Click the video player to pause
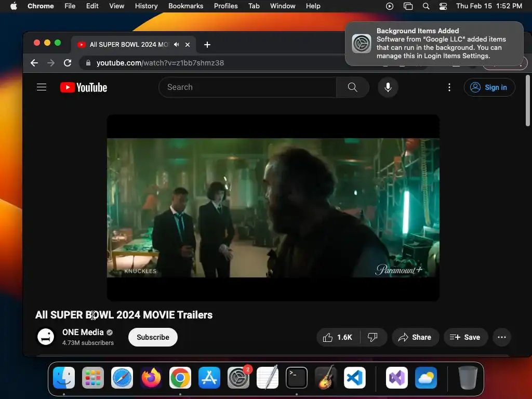This screenshot has height=399, width=532. [273, 208]
